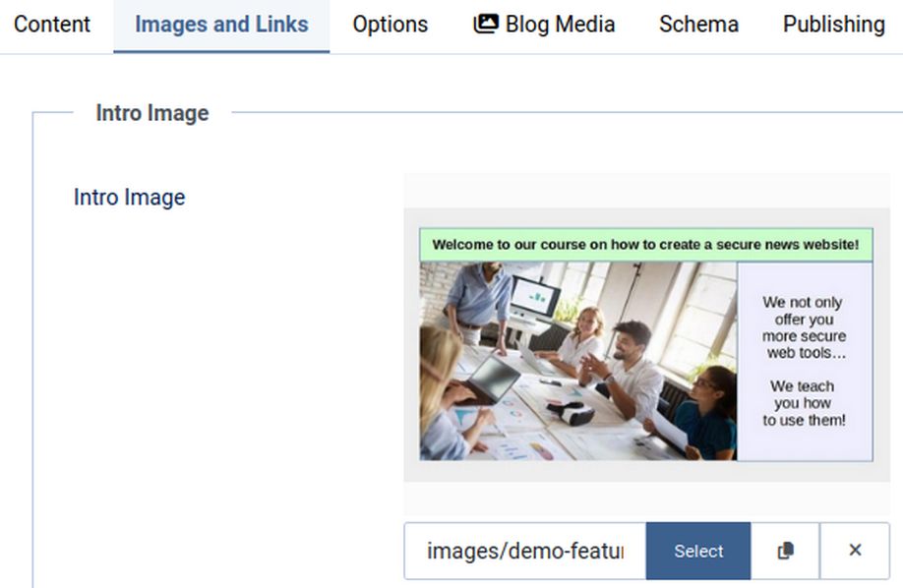
Task: Clear the intro image with X icon
Action: [855, 551]
